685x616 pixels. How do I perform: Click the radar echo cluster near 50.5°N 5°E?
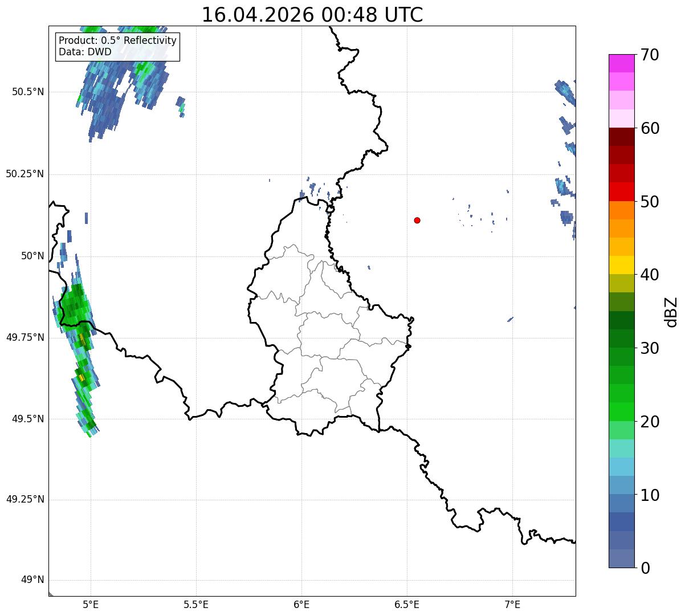coord(123,80)
